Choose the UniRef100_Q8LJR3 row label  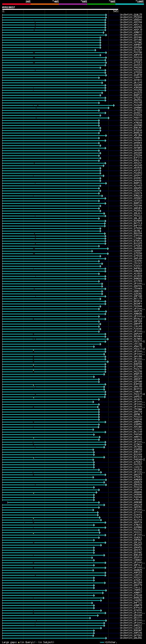(131, 218)
